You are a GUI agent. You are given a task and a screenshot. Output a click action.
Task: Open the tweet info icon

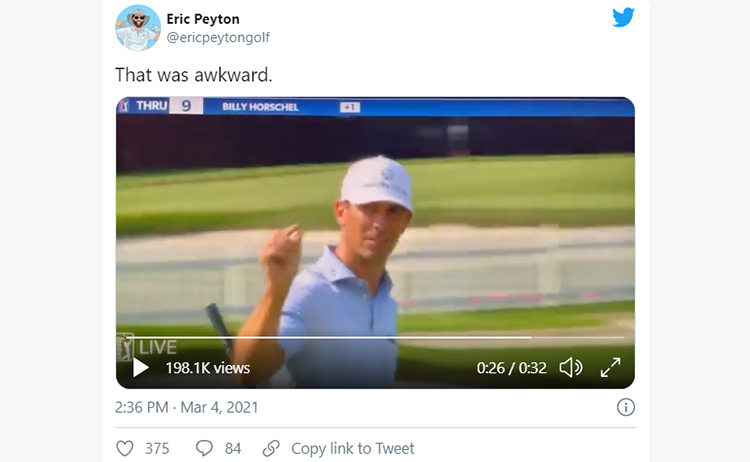click(626, 407)
